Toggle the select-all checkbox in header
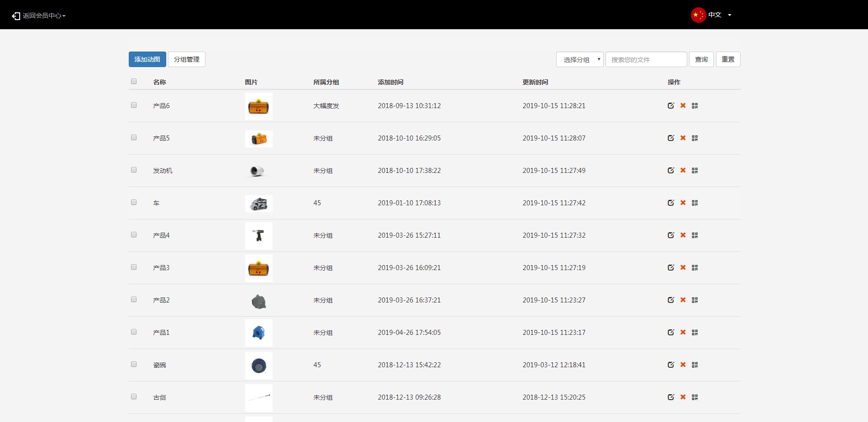This screenshot has width=868, height=422. click(134, 82)
